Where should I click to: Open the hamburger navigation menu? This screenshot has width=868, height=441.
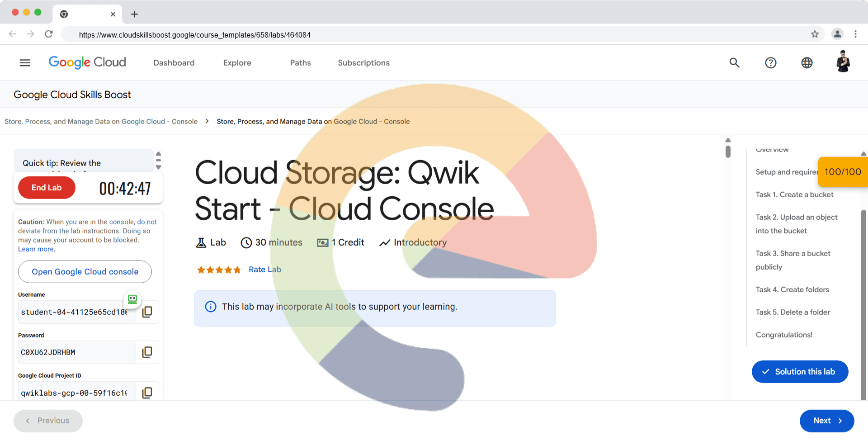point(25,63)
